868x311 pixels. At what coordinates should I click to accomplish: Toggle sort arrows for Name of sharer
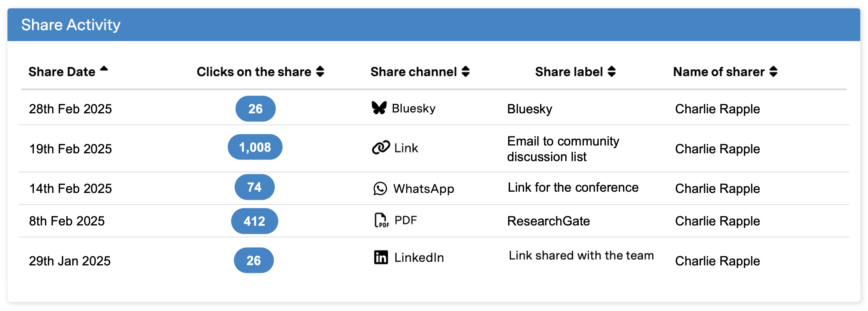click(773, 72)
